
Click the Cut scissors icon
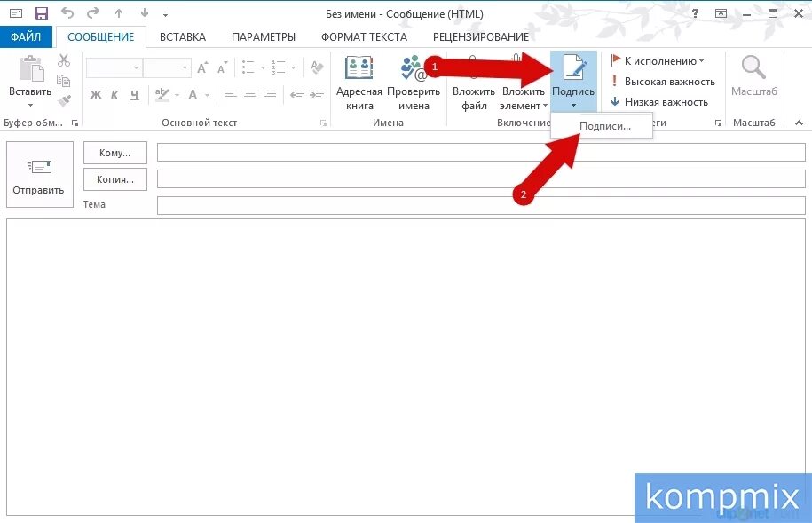(x=64, y=60)
